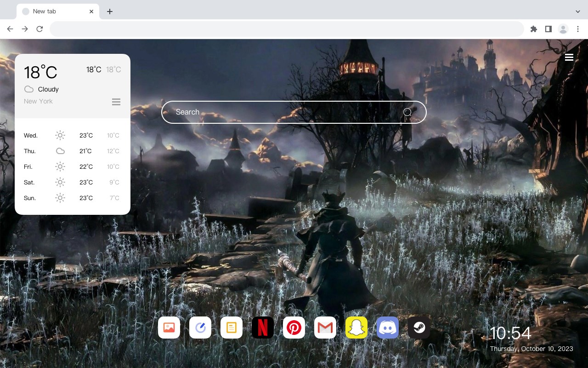588x368 pixels.
Task: Click the cloud icon in the Thu. forecast row
Action: click(60, 151)
